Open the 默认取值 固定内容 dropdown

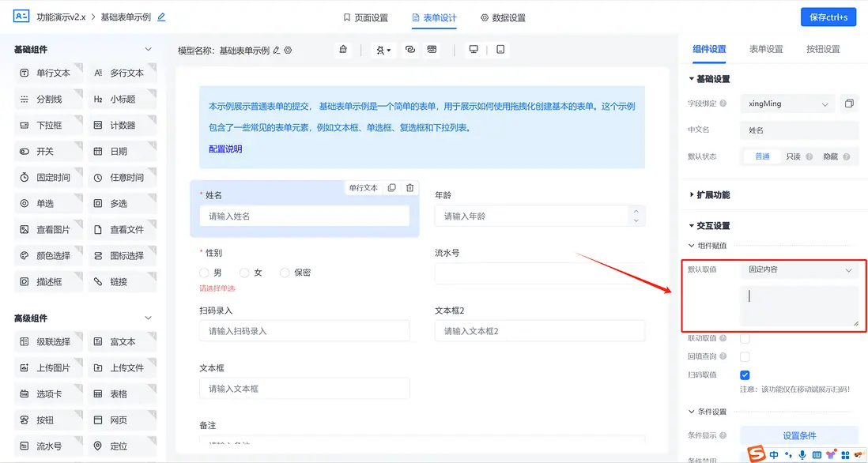(x=799, y=270)
